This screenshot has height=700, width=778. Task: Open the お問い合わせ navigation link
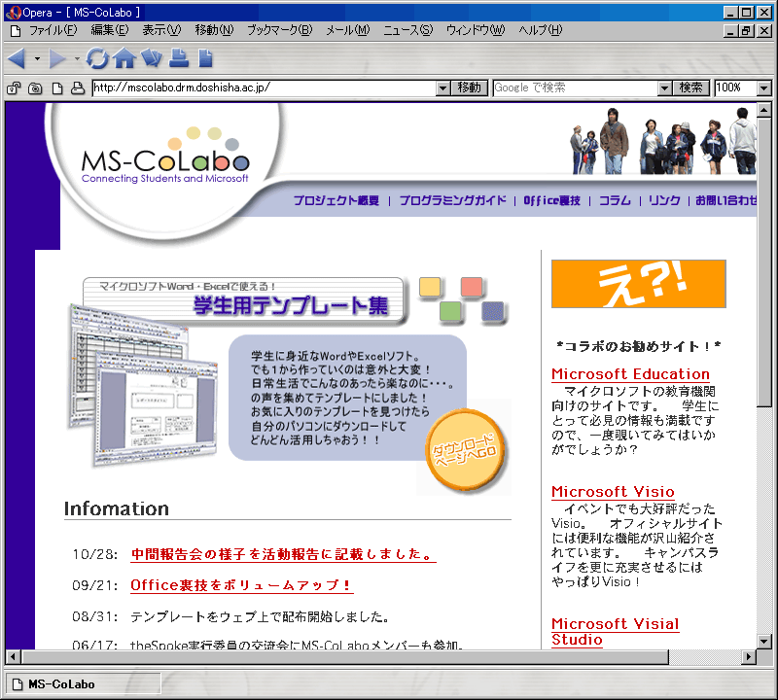[x=725, y=200]
